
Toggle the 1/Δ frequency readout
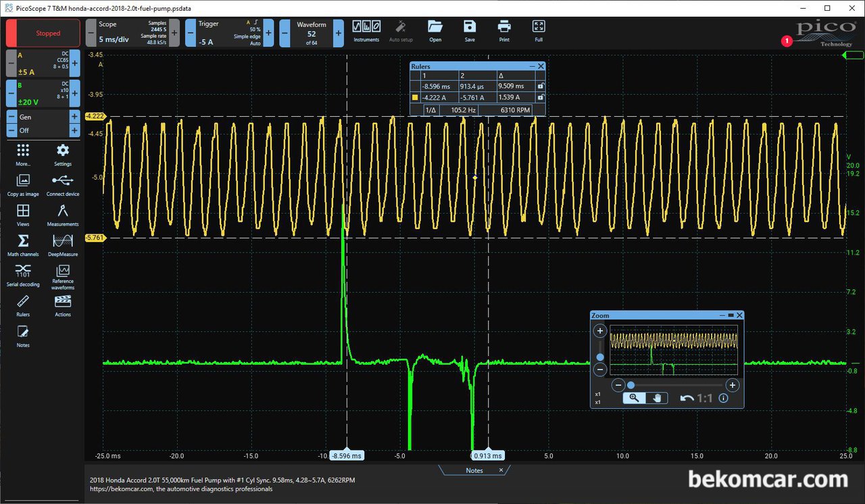tap(430, 109)
